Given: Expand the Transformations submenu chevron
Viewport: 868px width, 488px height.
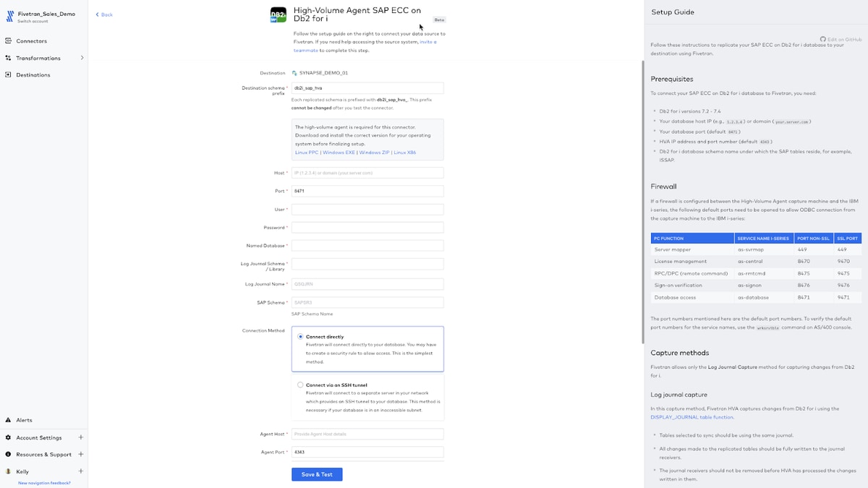Looking at the screenshot, I should click(82, 58).
